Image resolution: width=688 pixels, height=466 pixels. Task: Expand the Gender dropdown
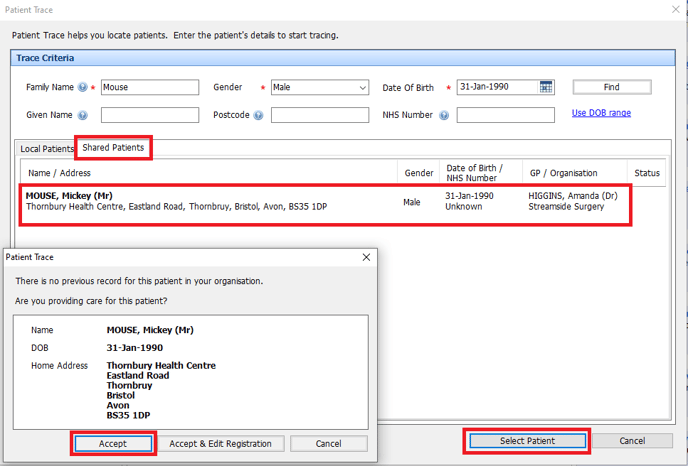(x=362, y=88)
